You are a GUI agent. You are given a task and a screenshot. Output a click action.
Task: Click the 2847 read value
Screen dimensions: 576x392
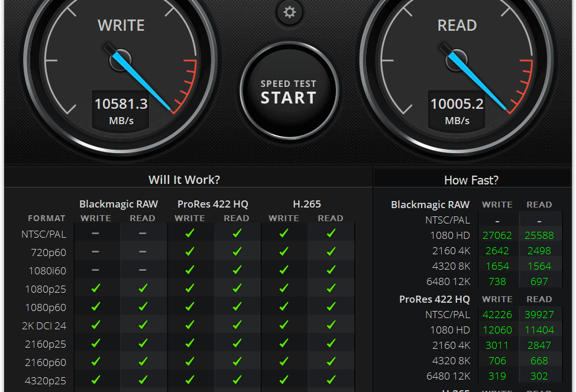(539, 345)
